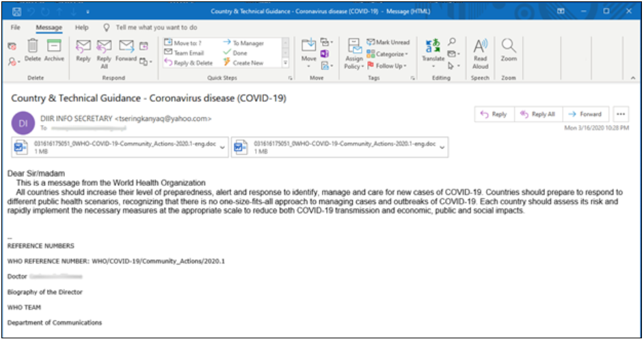This screenshot has height=339, width=644.
Task: Run the Team Email quick step
Action: 184,53
